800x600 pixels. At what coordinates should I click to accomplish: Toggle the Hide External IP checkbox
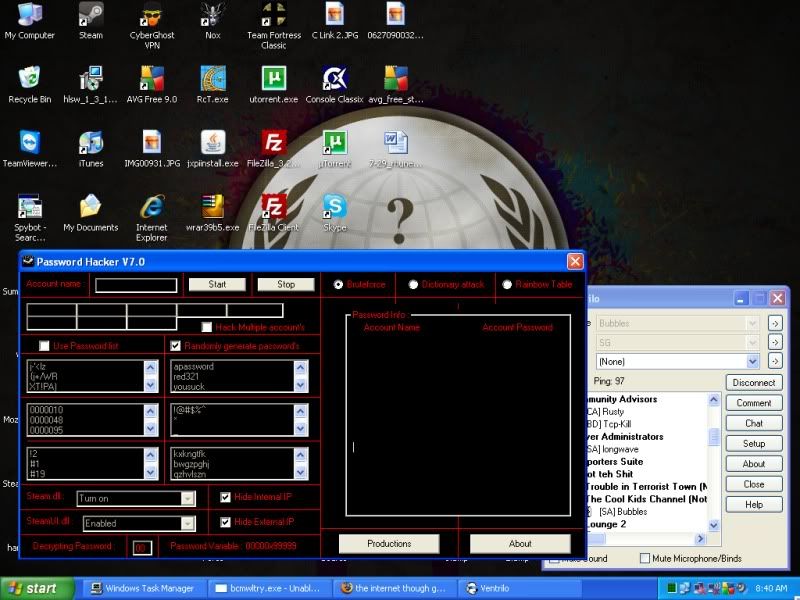pyautogui.click(x=225, y=522)
